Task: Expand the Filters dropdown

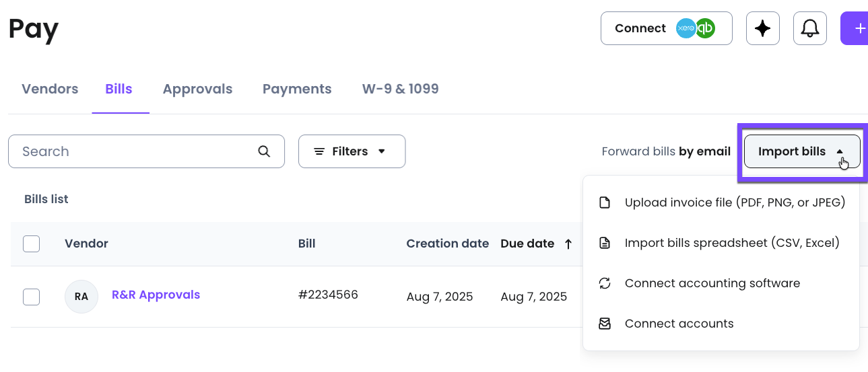Action: click(x=352, y=151)
